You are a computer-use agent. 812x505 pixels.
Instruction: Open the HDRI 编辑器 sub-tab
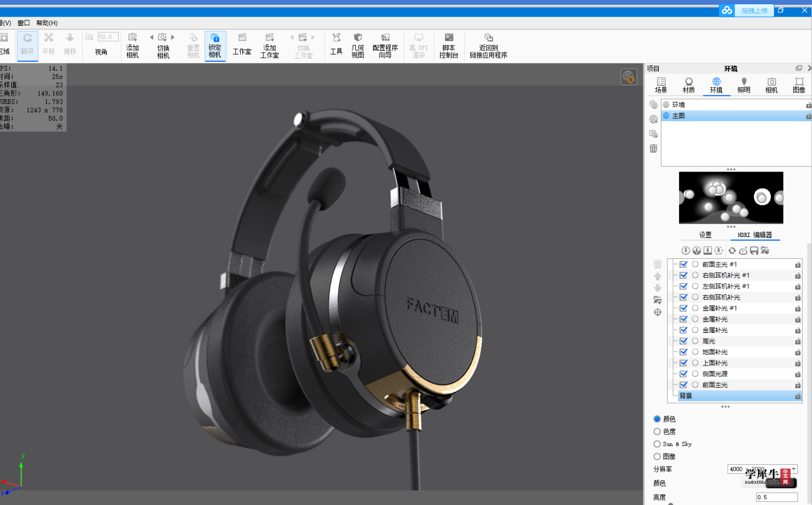[x=755, y=235]
